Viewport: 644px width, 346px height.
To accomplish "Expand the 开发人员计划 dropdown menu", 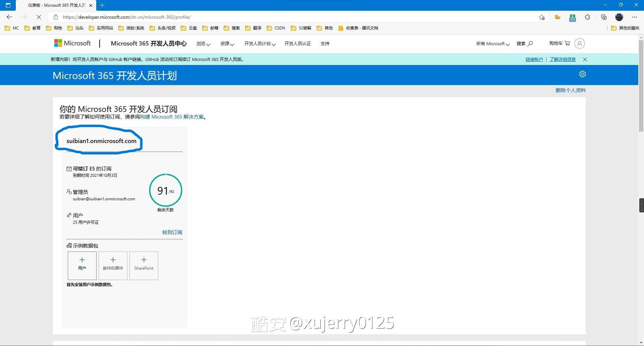I will pyautogui.click(x=260, y=44).
